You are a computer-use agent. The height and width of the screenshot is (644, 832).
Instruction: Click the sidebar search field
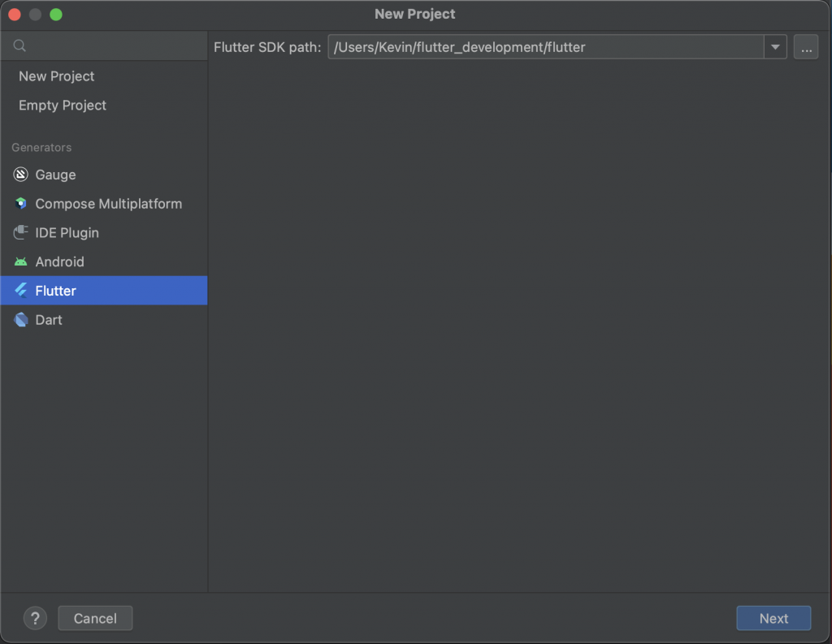pos(104,45)
